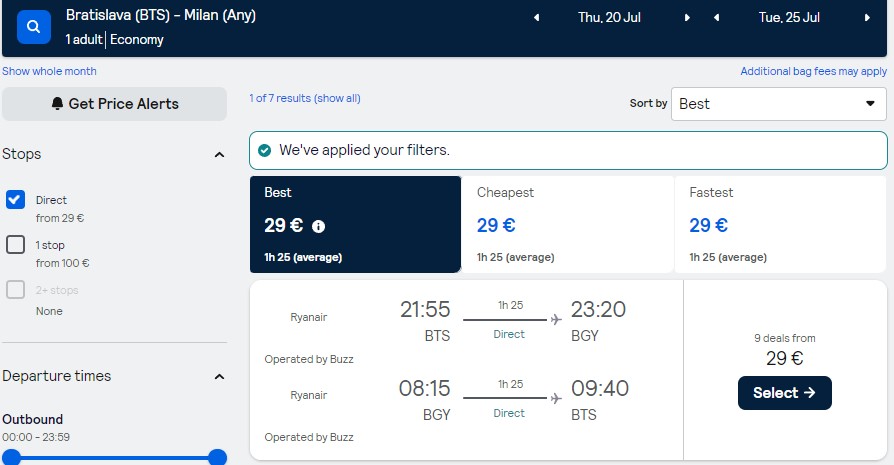Uncheck the Direct flights checkbox
The image size is (894, 465).
click(15, 199)
